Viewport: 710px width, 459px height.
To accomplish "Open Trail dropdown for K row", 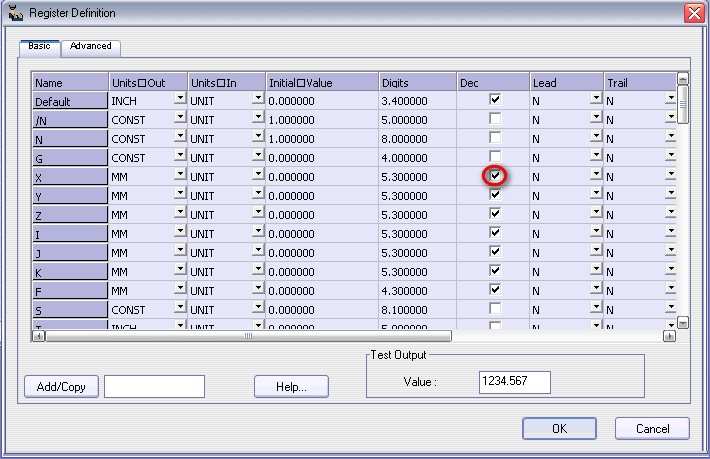I will (x=671, y=269).
